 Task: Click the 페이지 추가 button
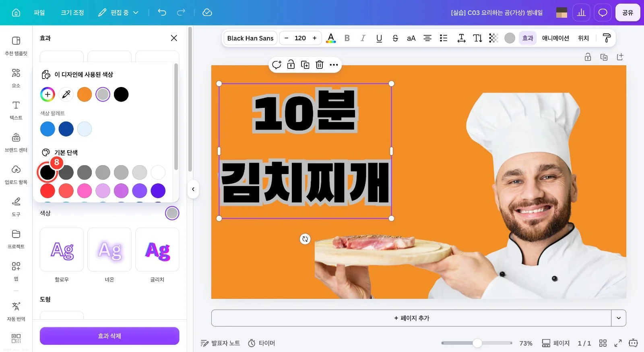pos(411,318)
